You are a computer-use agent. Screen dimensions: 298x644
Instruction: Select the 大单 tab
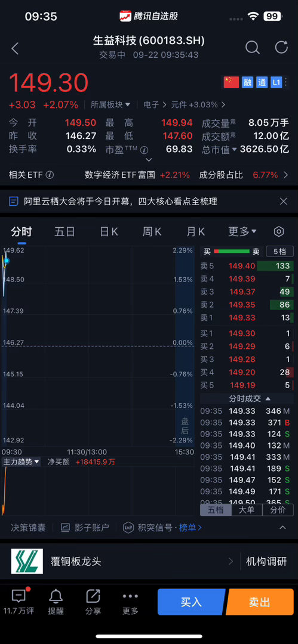click(247, 510)
